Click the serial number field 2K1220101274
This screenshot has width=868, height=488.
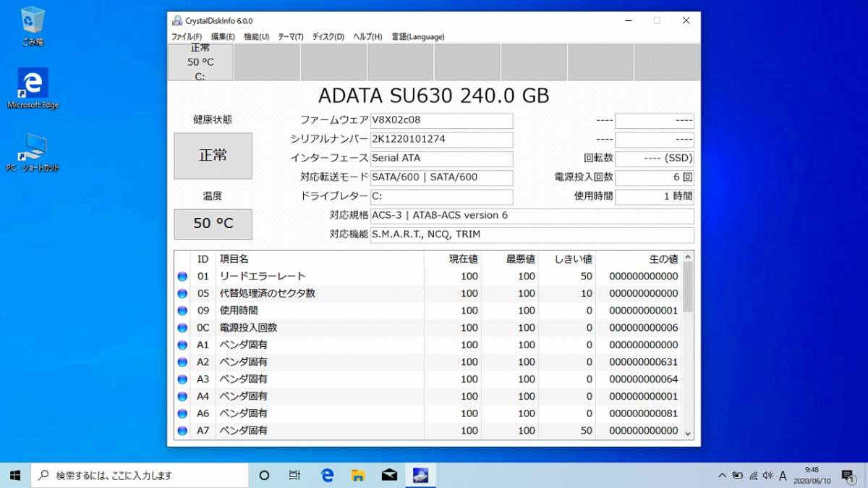[441, 140]
